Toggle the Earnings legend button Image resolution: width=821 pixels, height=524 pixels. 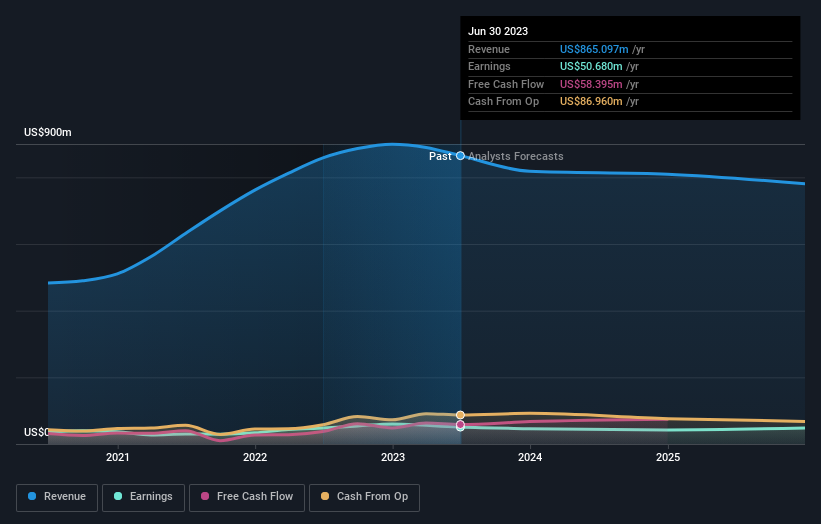143,497
